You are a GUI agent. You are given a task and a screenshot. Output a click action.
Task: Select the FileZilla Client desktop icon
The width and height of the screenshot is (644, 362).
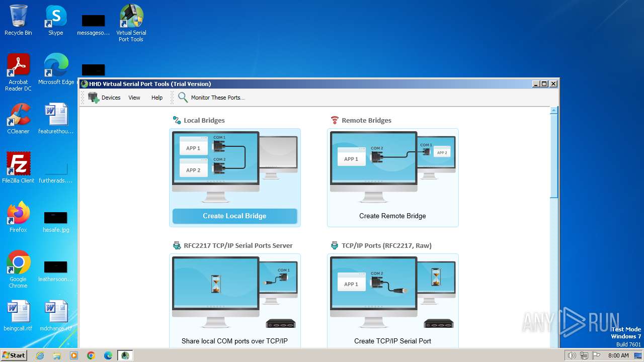point(18,168)
